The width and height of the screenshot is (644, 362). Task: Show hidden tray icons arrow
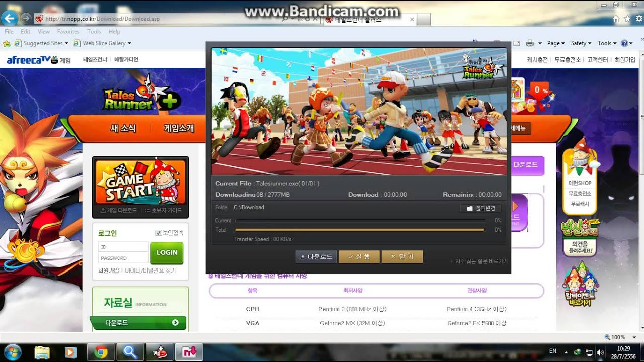pos(566,352)
